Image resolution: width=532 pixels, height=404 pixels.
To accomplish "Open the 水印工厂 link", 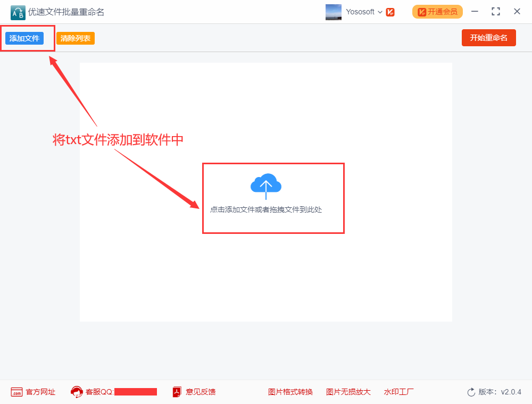I will (x=398, y=392).
